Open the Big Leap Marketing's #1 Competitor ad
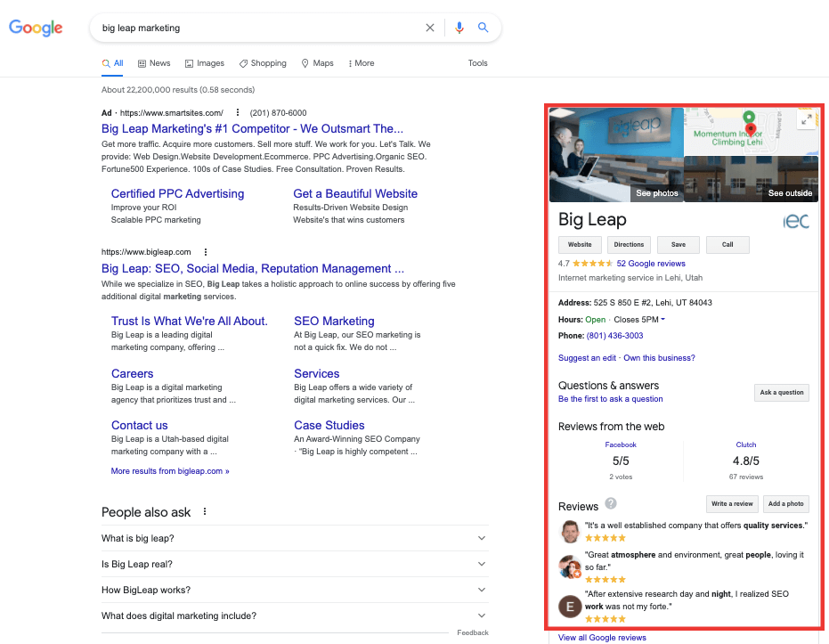829x644 pixels. tap(252, 128)
